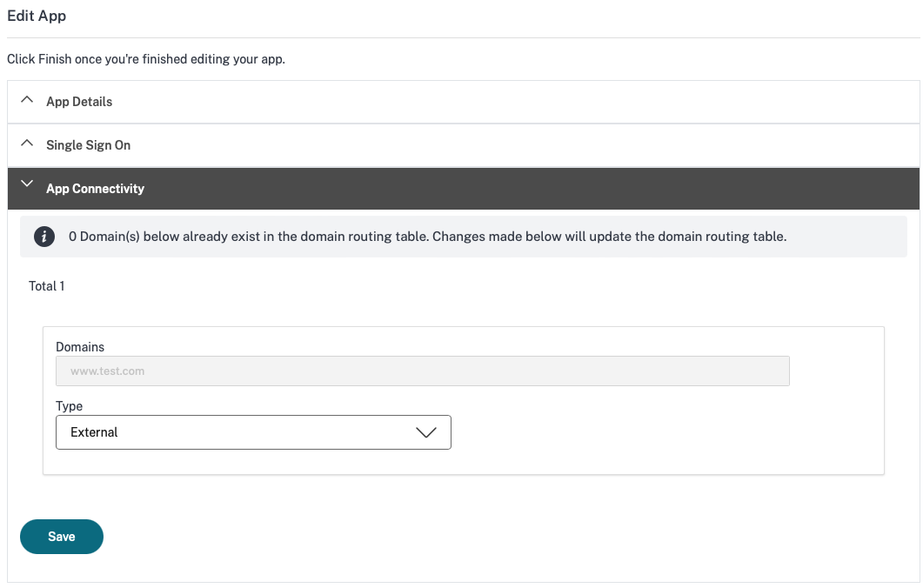
Task: Click the Save button
Action: tap(62, 537)
